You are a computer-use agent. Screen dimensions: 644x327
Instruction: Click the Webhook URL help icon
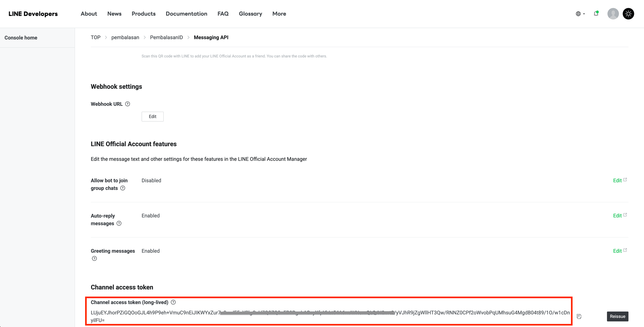point(127,104)
